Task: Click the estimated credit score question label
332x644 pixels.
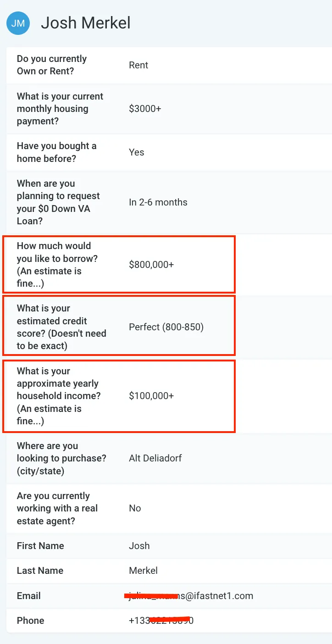Action: coord(61,327)
